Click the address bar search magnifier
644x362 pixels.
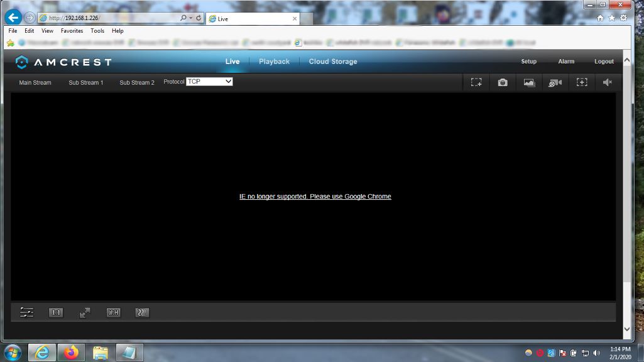coord(183,18)
